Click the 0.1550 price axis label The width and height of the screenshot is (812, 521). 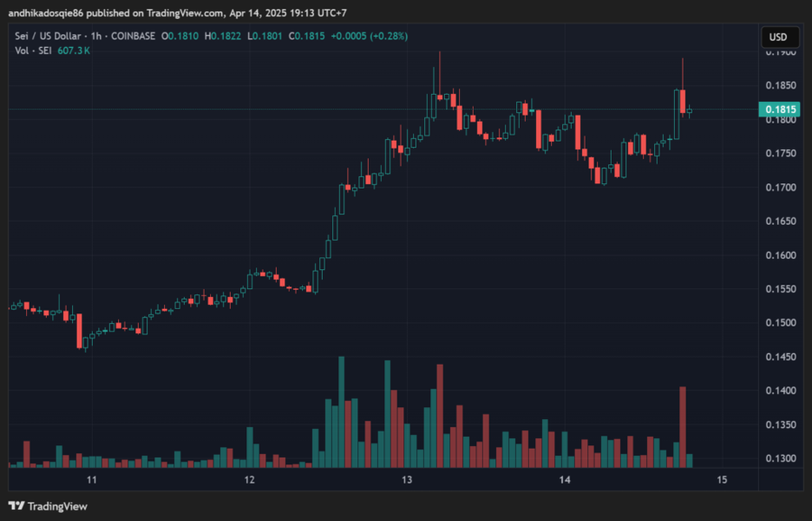(x=781, y=289)
